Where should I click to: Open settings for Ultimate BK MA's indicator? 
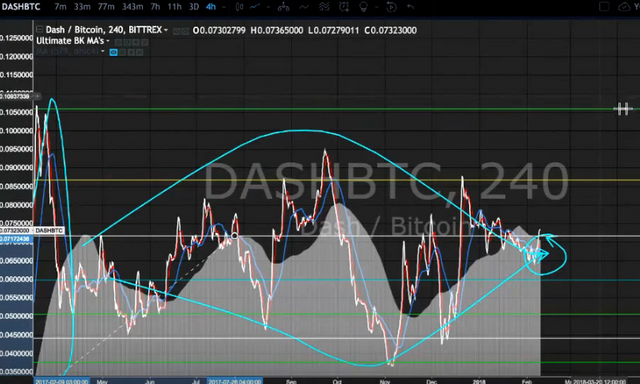coord(126,42)
